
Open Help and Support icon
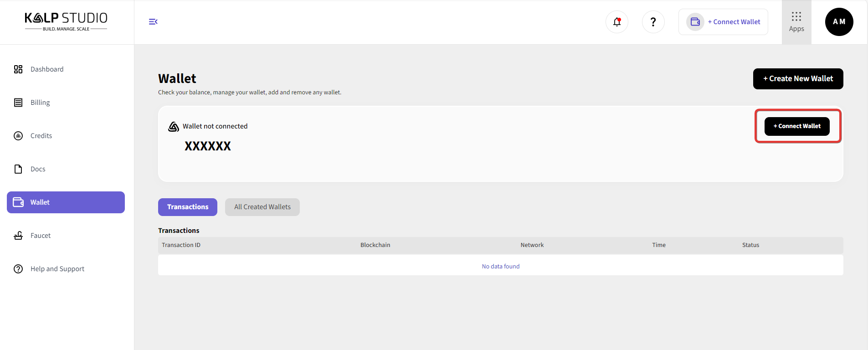pos(18,269)
